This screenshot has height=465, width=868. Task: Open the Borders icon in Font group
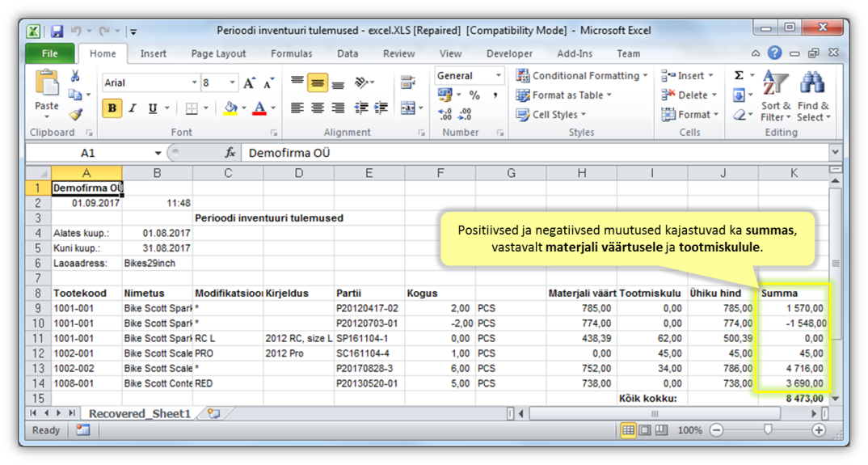(192, 108)
